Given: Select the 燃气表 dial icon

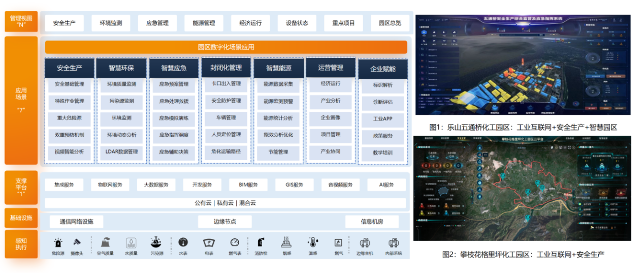Looking at the screenshot, I should click(x=235, y=242).
